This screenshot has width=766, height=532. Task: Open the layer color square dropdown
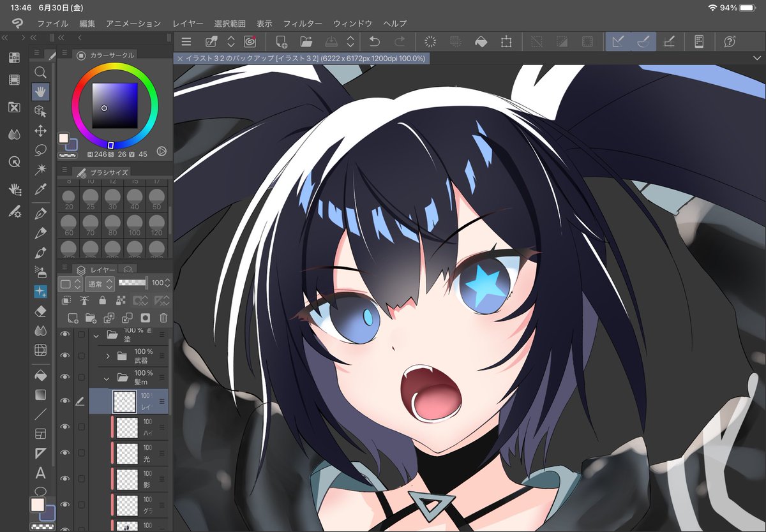[70, 283]
